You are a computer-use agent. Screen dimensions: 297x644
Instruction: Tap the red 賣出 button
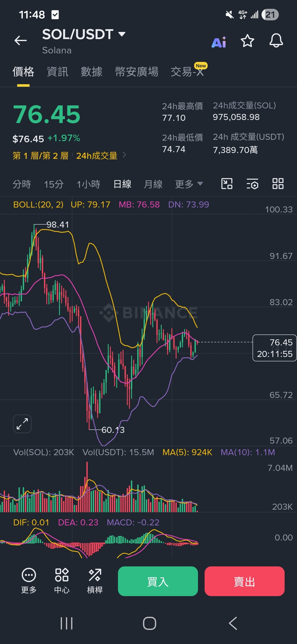coord(244,581)
